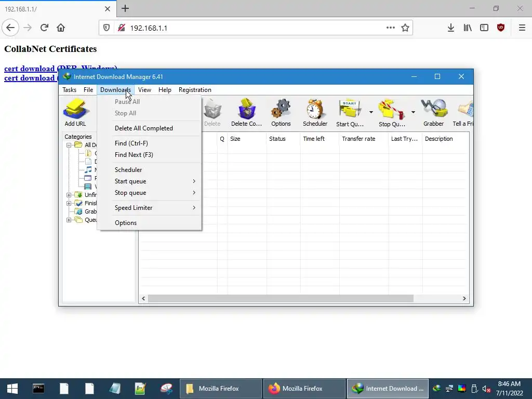Click the Add URL toolbar icon
This screenshot has height=399, width=532.
click(75, 113)
